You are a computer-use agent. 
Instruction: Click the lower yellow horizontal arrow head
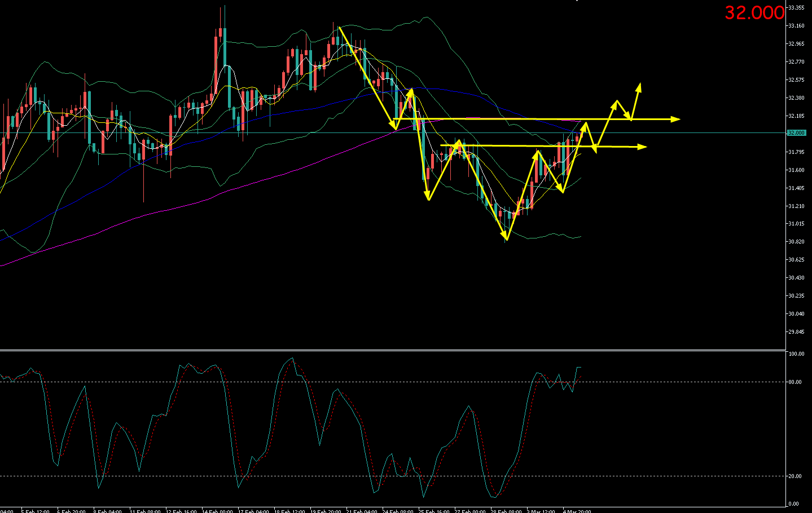[642, 147]
